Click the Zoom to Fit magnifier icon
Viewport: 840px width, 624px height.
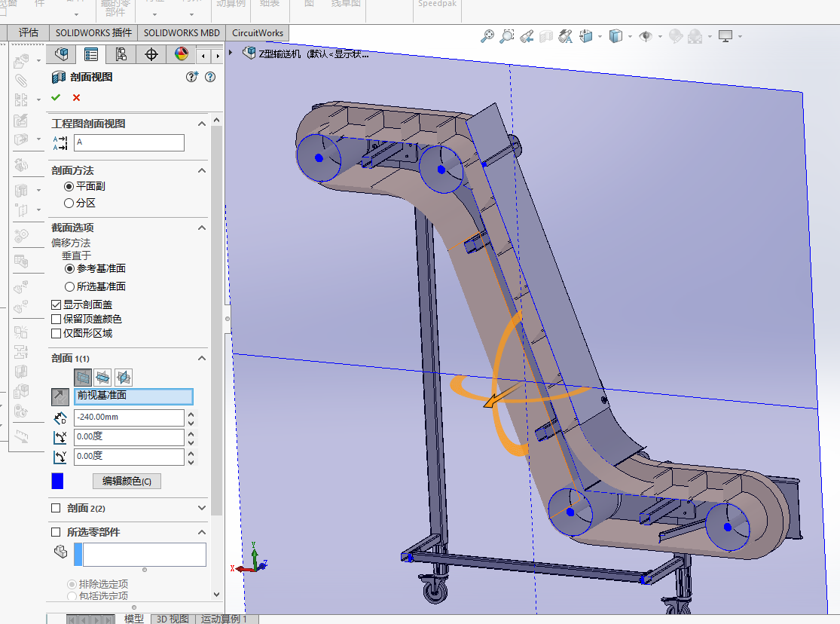tap(487, 35)
